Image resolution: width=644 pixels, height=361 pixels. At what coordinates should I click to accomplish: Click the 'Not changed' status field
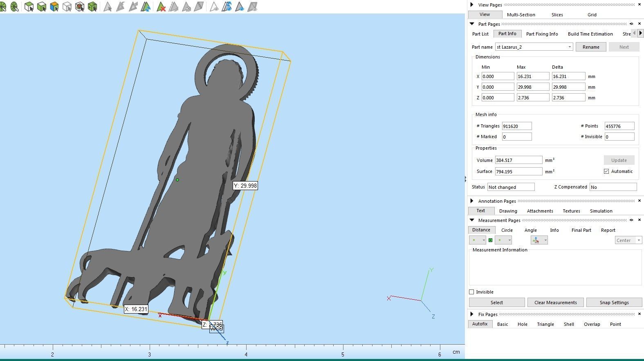511,187
